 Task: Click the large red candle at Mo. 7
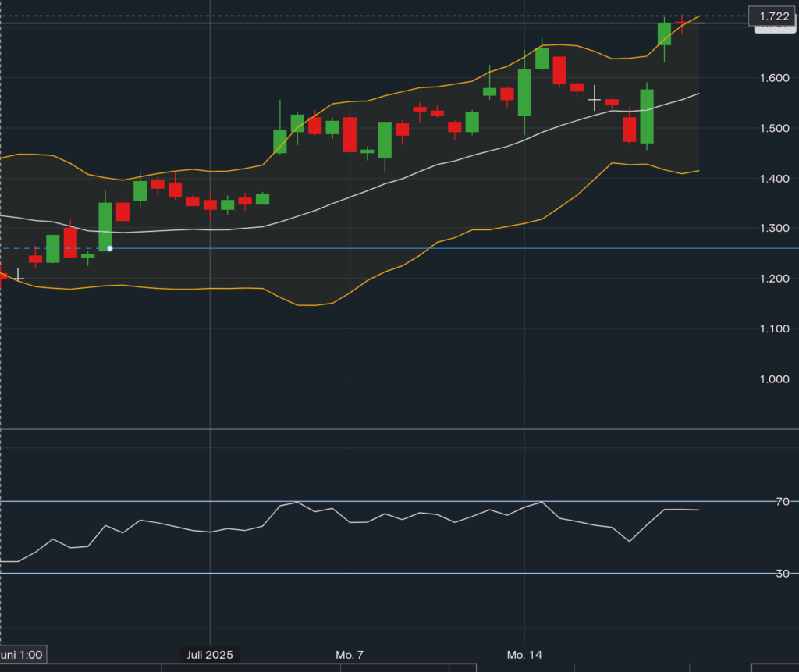[350, 134]
